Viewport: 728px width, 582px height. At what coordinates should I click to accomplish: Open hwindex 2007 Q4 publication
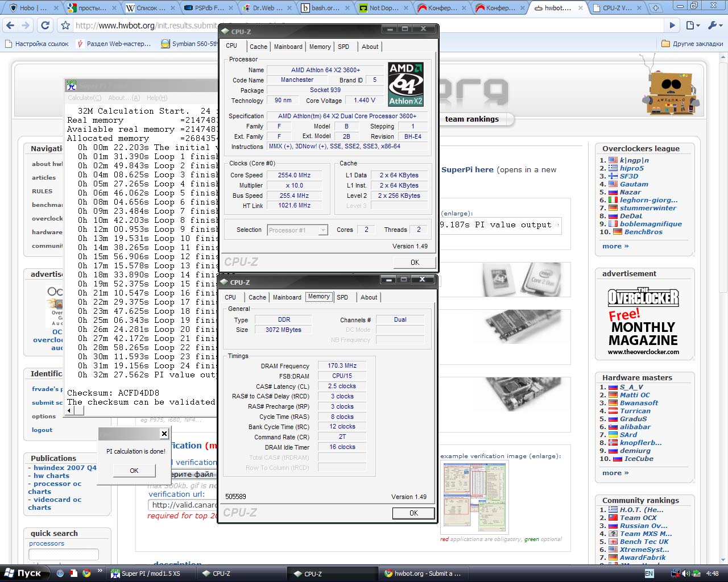(x=65, y=468)
